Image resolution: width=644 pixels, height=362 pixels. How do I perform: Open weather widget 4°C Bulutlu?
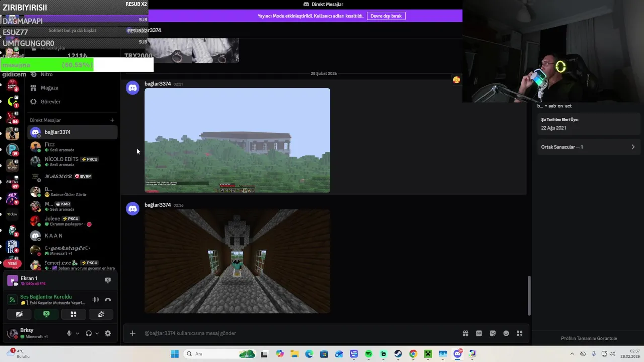[x=18, y=354]
